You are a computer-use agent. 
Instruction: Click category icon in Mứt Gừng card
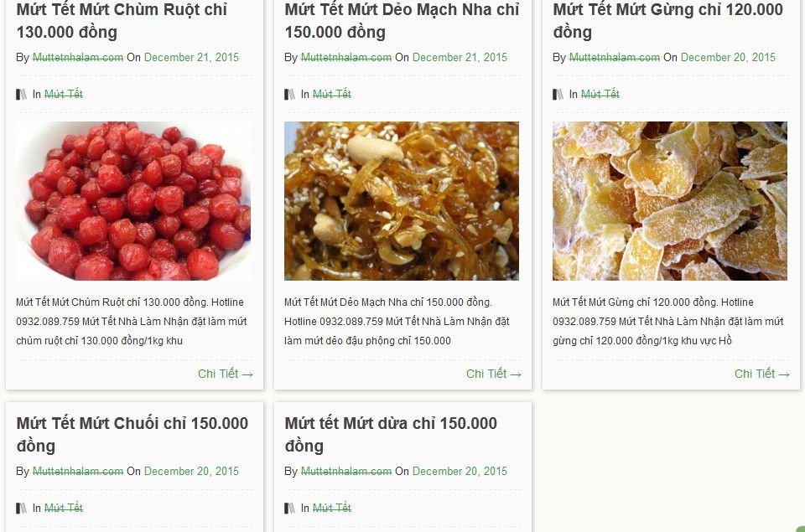(x=558, y=95)
